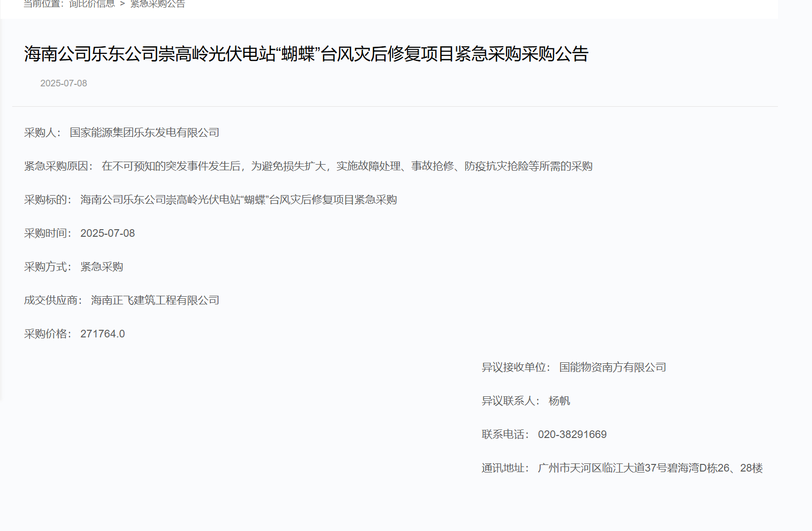The image size is (812, 531).
Task: Select supplier name 海南正飞建筑工程有限公司
Action: (155, 300)
